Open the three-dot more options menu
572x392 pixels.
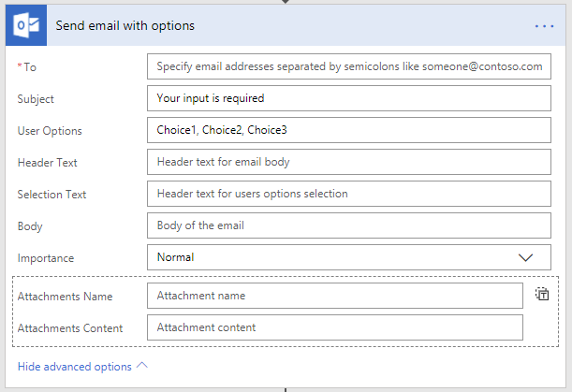tap(544, 26)
